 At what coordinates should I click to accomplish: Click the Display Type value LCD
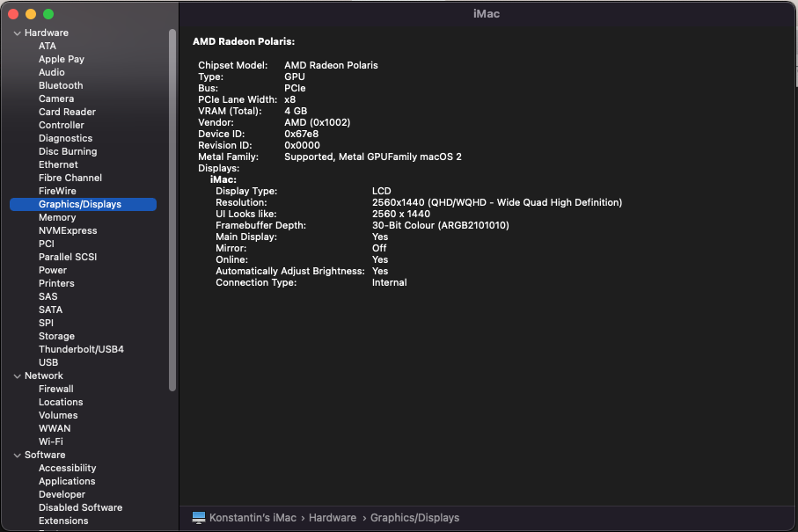(x=382, y=191)
